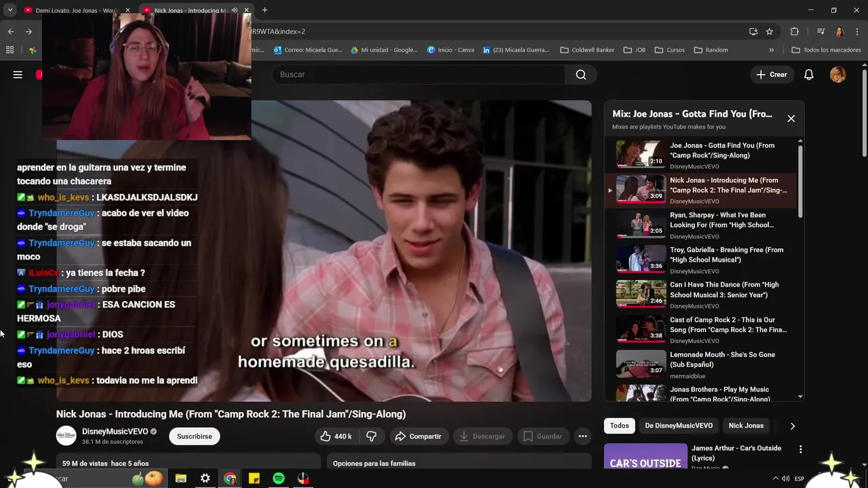The width and height of the screenshot is (868, 488).
Task: Click the Crear button
Action: pos(772,75)
